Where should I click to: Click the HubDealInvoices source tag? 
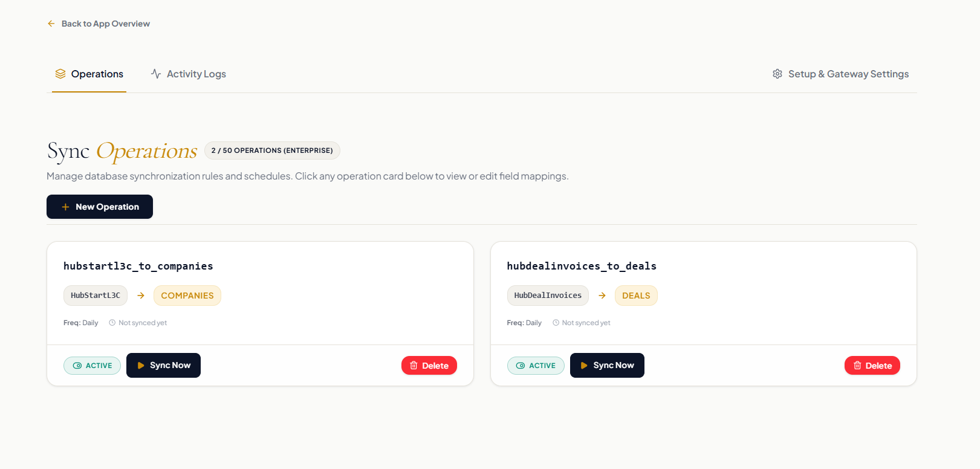pyautogui.click(x=548, y=296)
